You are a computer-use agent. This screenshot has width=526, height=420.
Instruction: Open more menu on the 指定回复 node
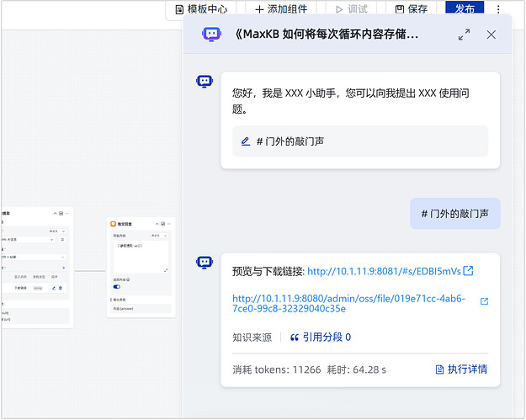click(169, 224)
